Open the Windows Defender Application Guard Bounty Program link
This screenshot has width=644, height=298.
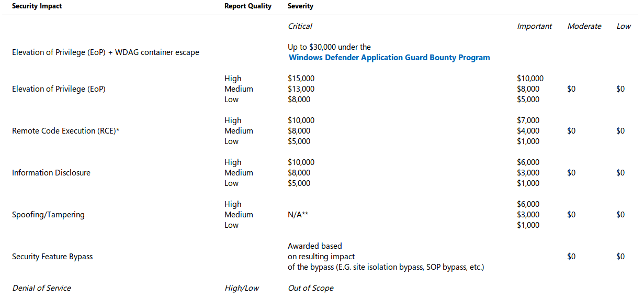click(x=389, y=58)
